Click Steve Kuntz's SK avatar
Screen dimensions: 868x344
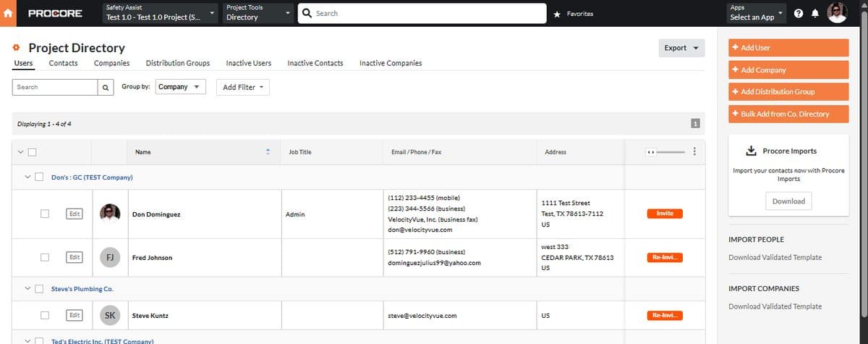(x=110, y=316)
